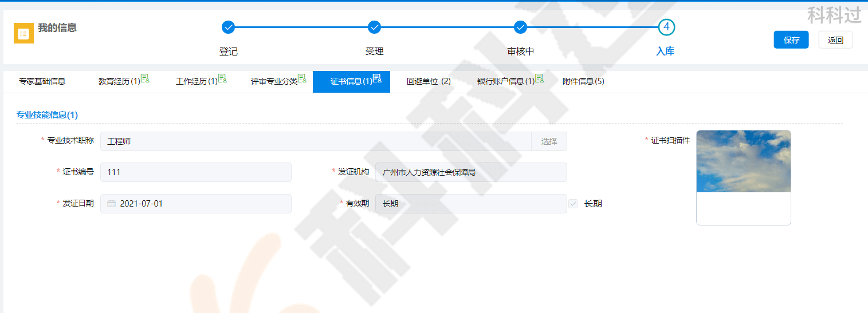Click the 审核中 step checkmark circle
Image resolution: width=868 pixels, height=313 pixels.
pyautogui.click(x=520, y=27)
